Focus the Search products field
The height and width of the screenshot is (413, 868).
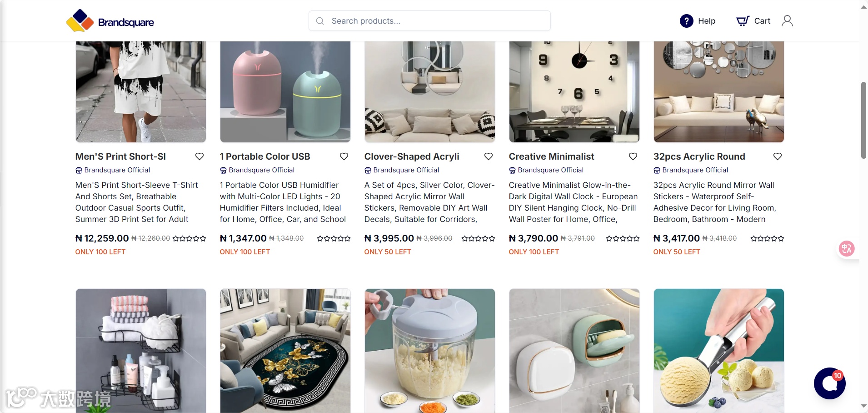(x=429, y=21)
